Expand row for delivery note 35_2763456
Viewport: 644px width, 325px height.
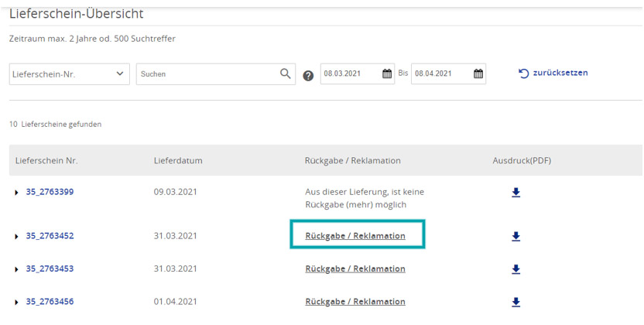coord(17,302)
